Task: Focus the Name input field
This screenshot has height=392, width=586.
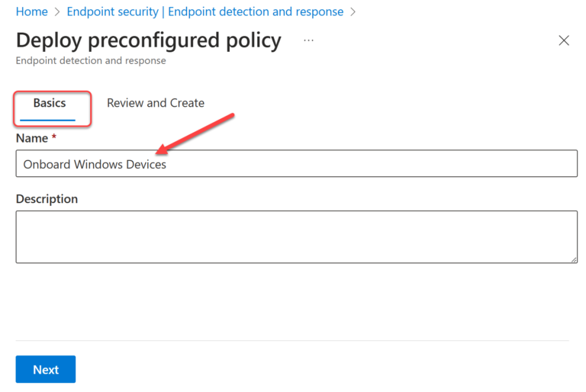Action: [296, 163]
